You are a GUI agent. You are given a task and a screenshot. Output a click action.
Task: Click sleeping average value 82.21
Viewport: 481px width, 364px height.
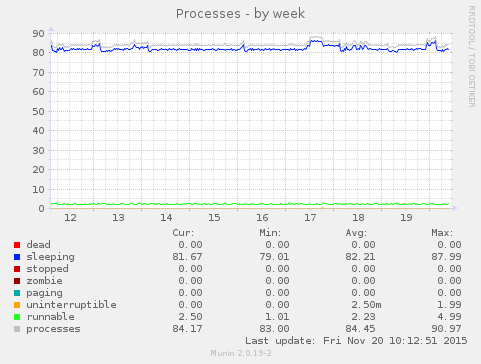(360, 257)
